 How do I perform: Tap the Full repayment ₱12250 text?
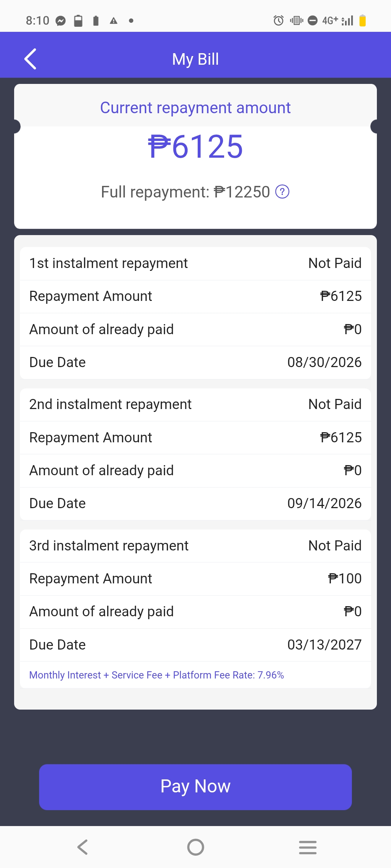point(185,192)
